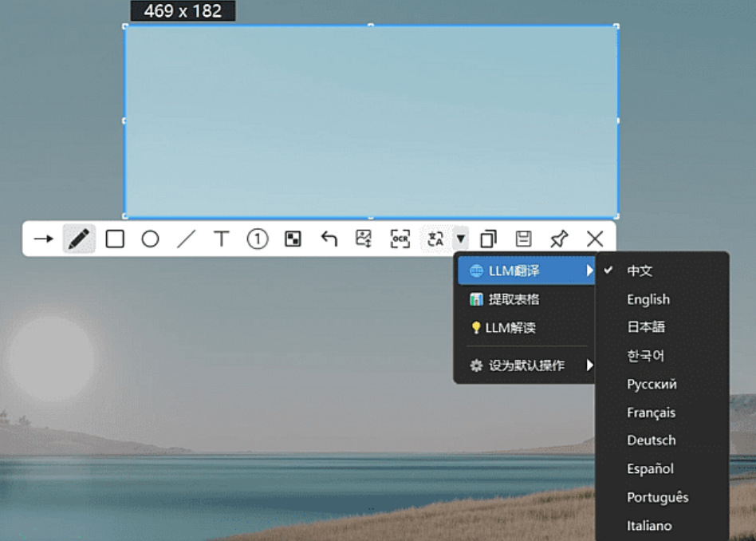Open the translation options dropdown arrow
Image resolution: width=756 pixels, height=541 pixels.
tap(460, 238)
